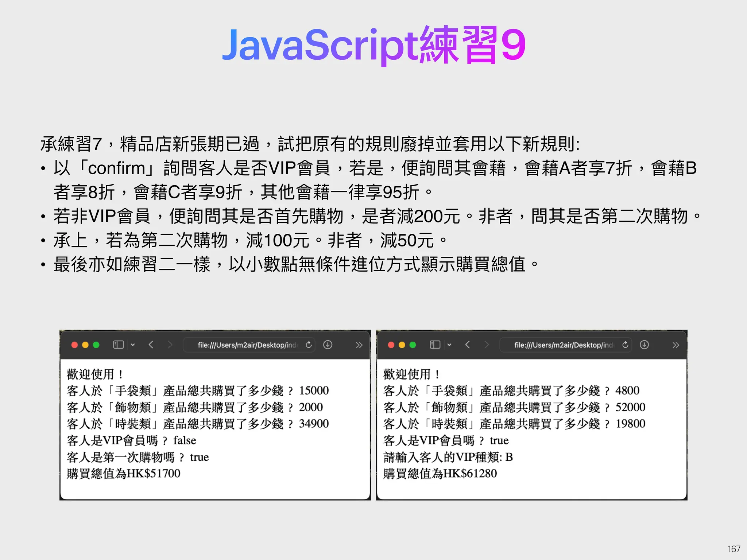This screenshot has height=560, width=747.
Task: Show downloads in the left browser window
Action: [x=328, y=345]
